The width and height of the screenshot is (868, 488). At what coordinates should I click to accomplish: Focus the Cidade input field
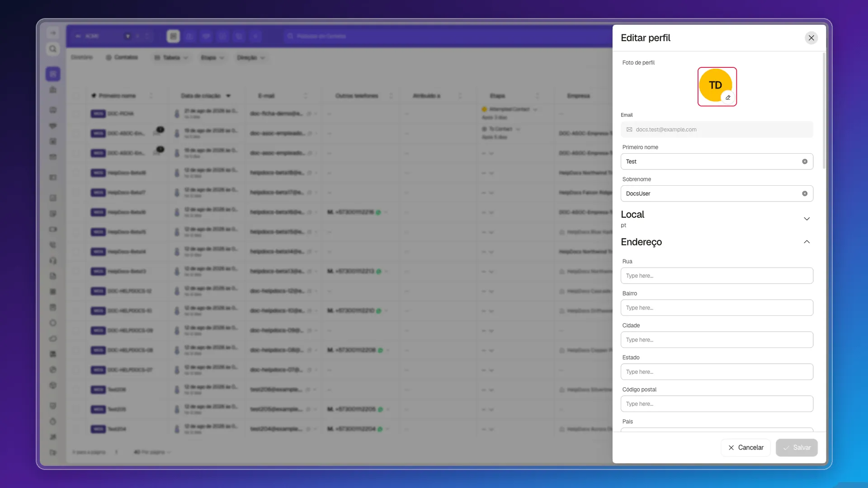click(717, 340)
